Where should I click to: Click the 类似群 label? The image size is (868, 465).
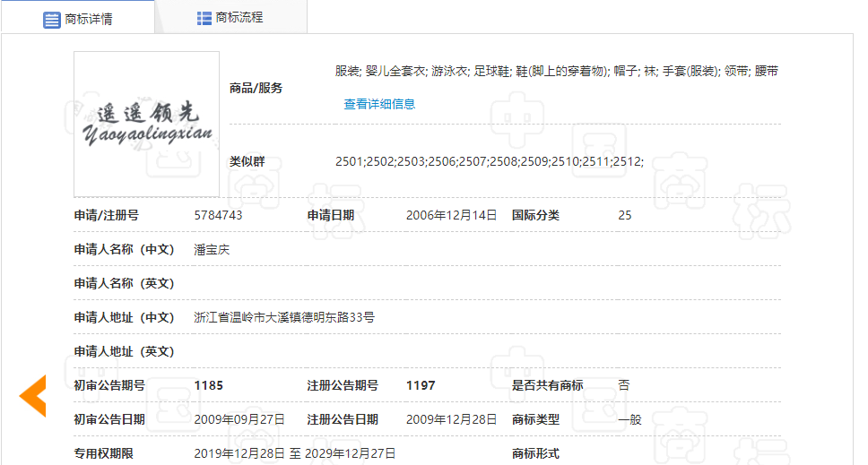tap(247, 161)
